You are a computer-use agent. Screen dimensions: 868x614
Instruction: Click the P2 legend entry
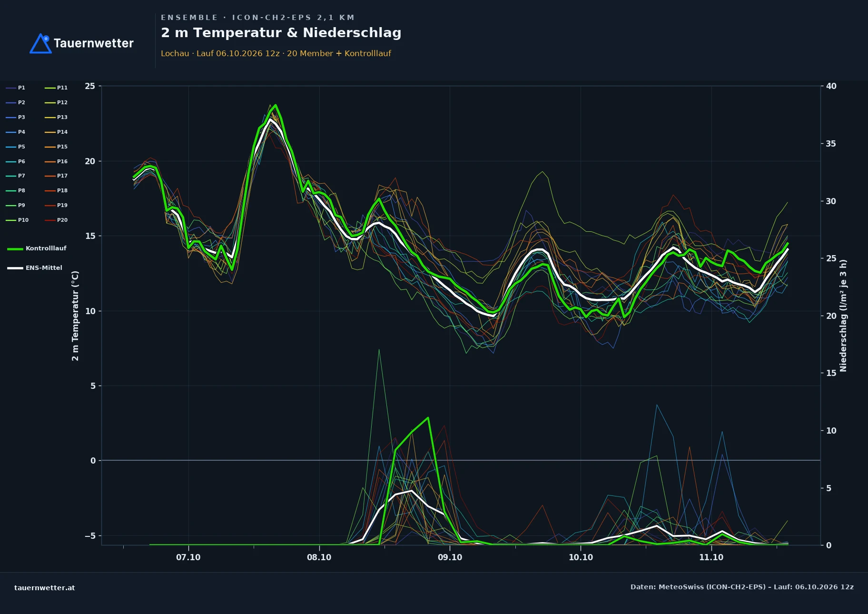(x=16, y=103)
